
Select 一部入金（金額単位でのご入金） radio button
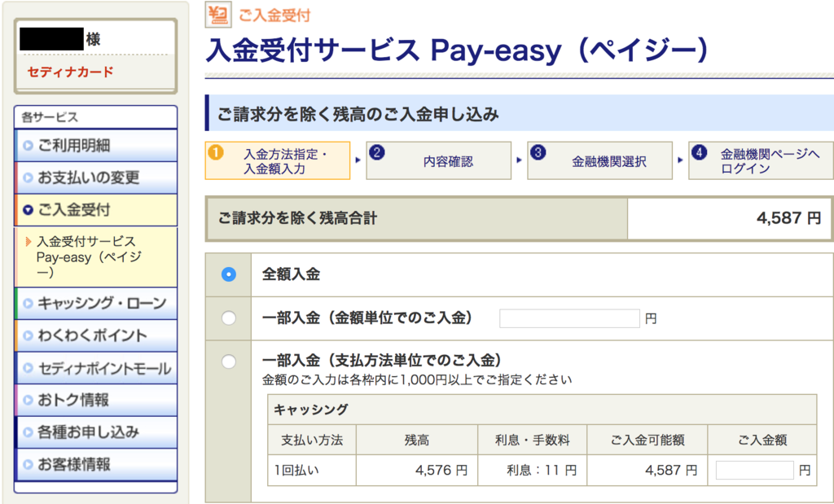coord(229,318)
